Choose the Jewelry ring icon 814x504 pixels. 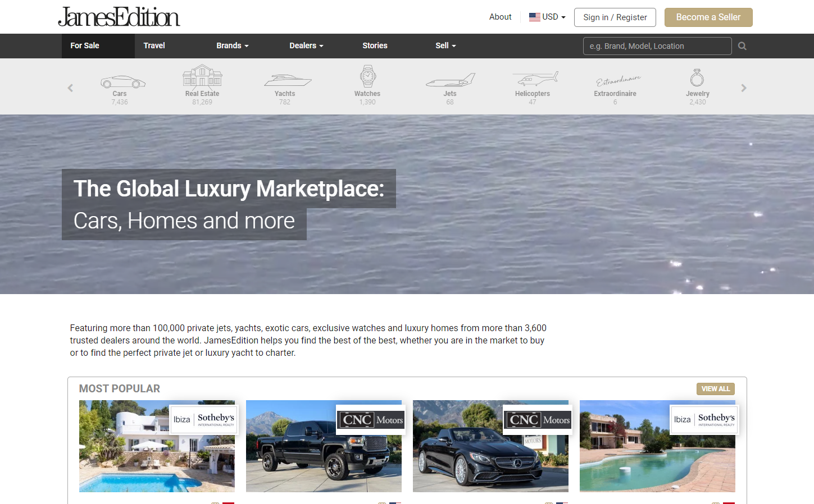(697, 77)
